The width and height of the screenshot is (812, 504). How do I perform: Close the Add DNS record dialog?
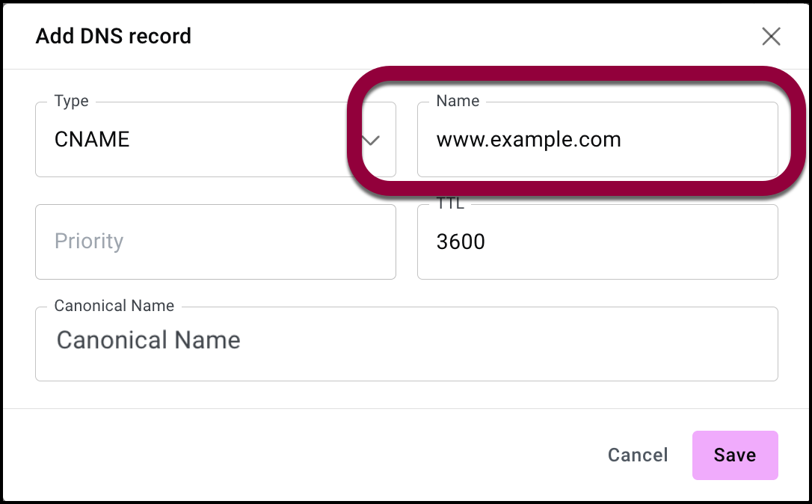click(x=771, y=37)
